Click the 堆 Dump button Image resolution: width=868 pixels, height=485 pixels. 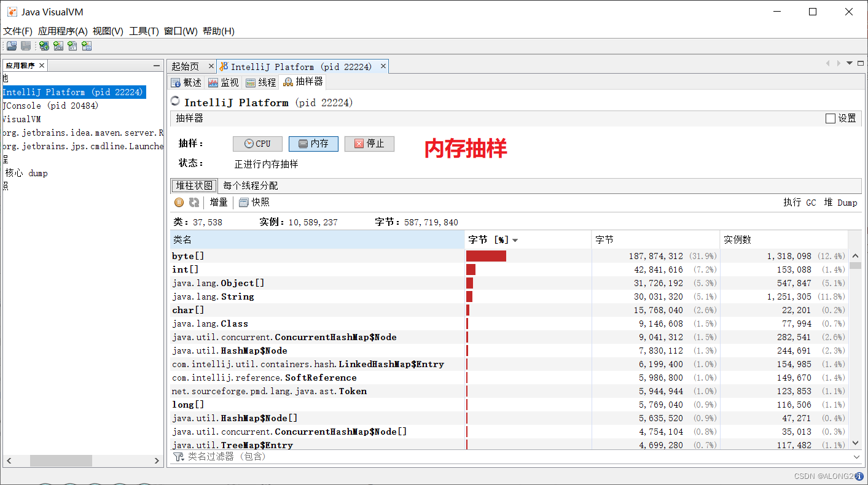840,203
